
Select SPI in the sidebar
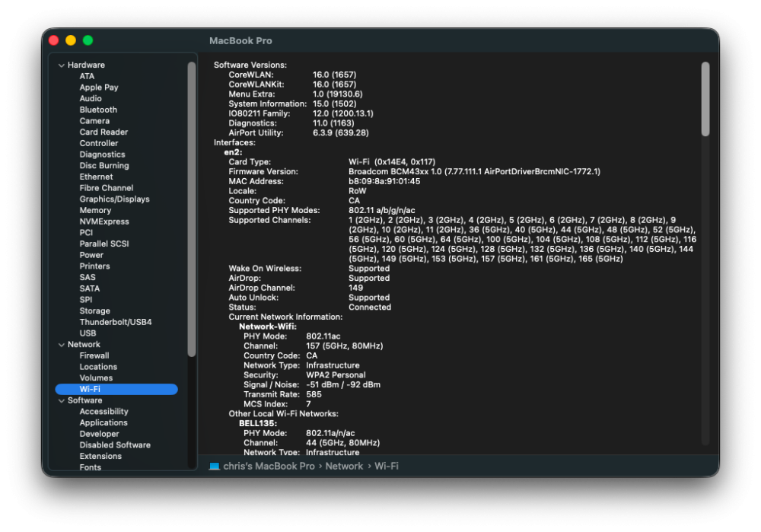coord(85,300)
